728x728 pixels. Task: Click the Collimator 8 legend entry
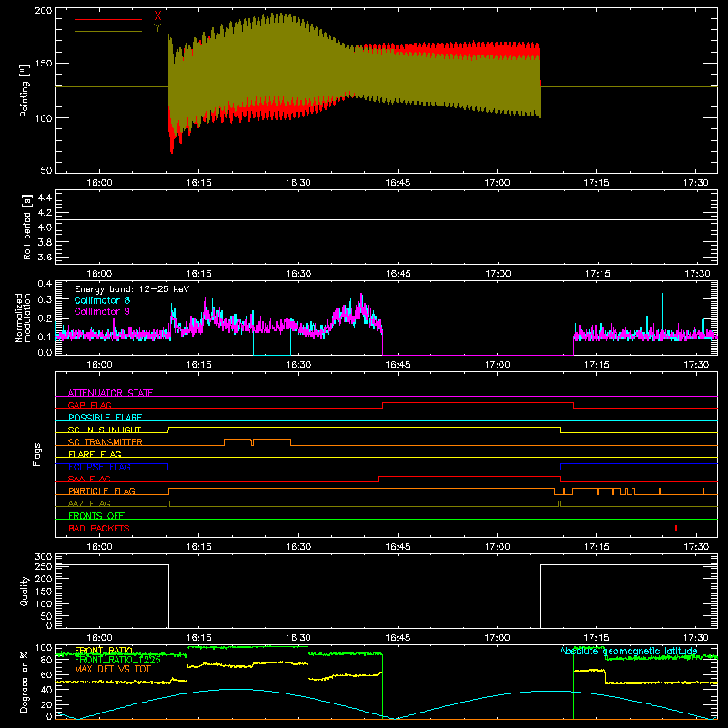coord(102,300)
